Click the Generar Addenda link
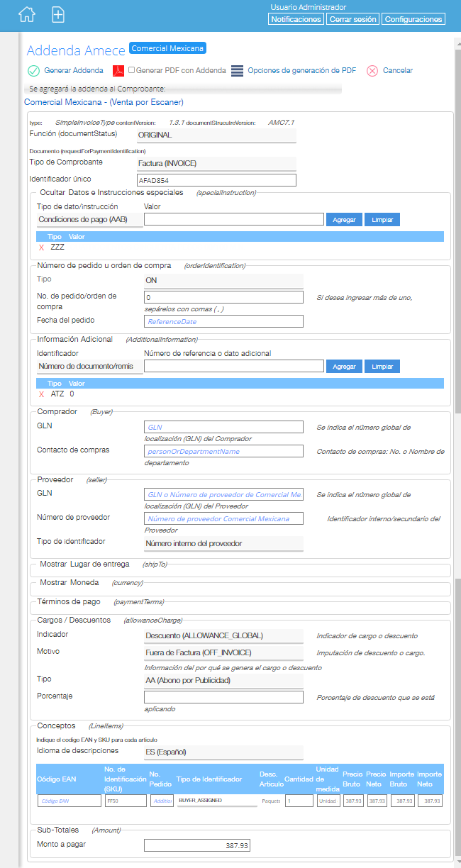This screenshot has width=461, height=868. 74,70
